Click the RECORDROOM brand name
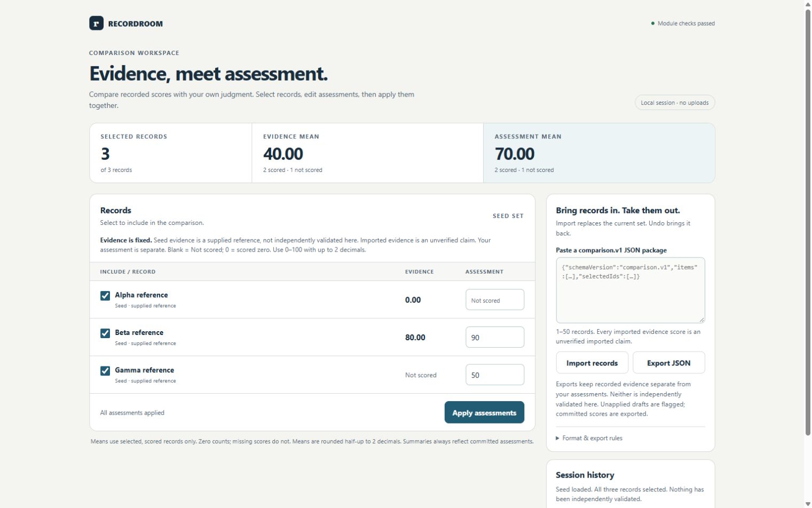This screenshot has height=508, width=812. [136, 24]
